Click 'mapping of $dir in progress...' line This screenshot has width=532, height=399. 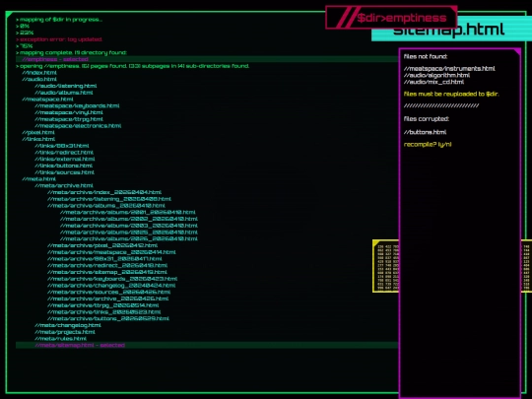click(59, 20)
